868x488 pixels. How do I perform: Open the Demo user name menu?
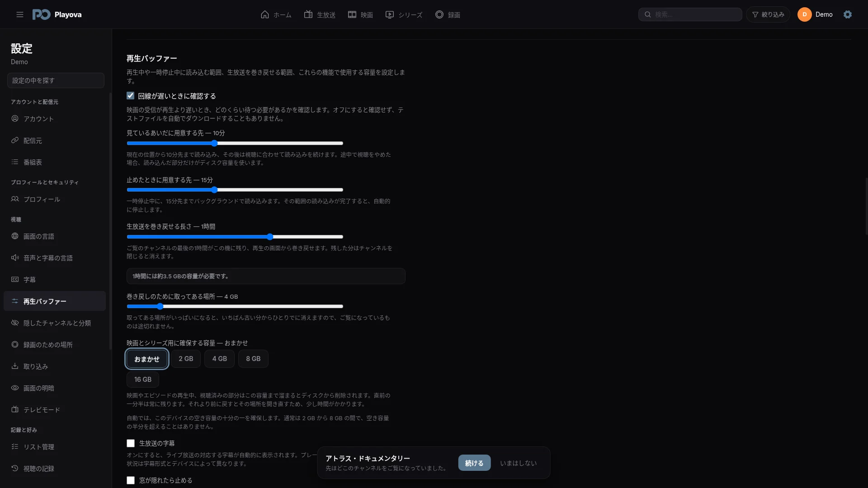(824, 14)
